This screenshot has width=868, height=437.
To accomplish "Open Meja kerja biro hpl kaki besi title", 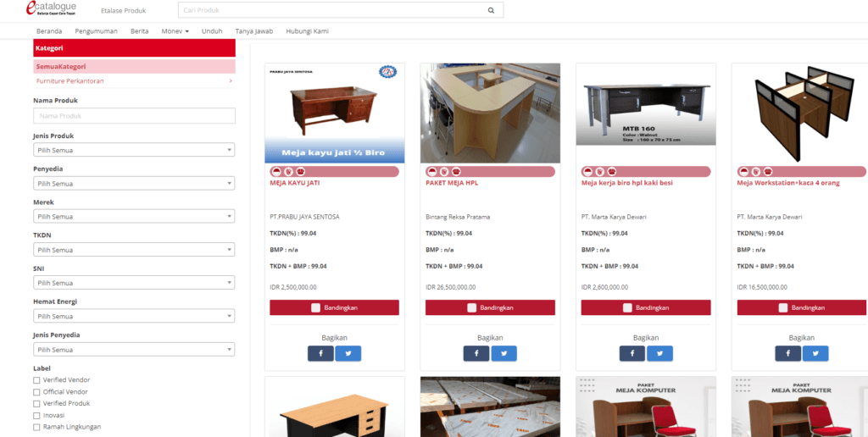I will coord(627,183).
